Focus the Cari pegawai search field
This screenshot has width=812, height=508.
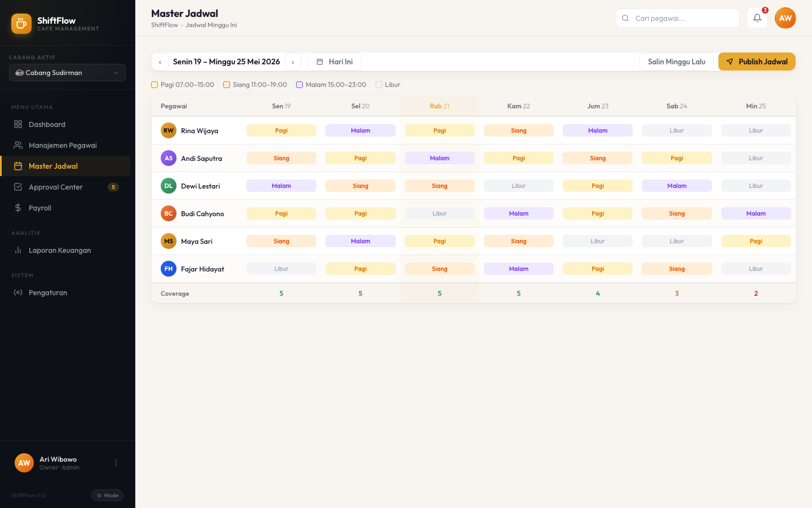pyautogui.click(x=678, y=18)
